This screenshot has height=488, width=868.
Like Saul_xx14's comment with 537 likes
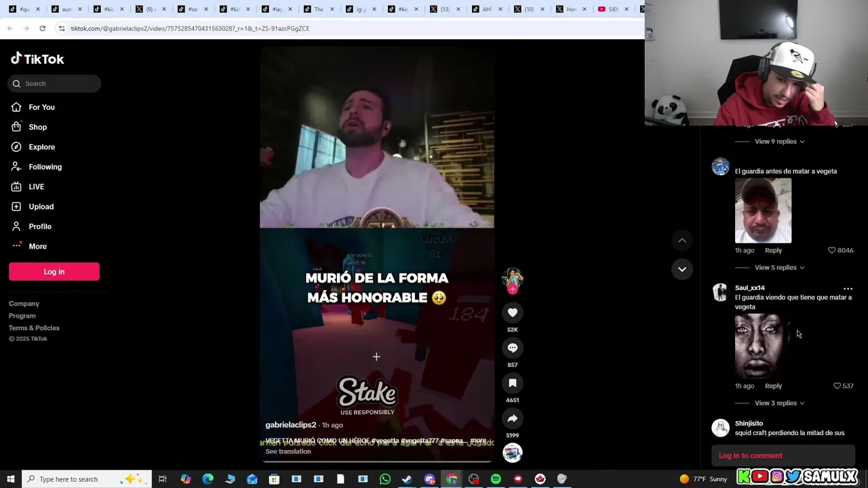[x=837, y=386]
